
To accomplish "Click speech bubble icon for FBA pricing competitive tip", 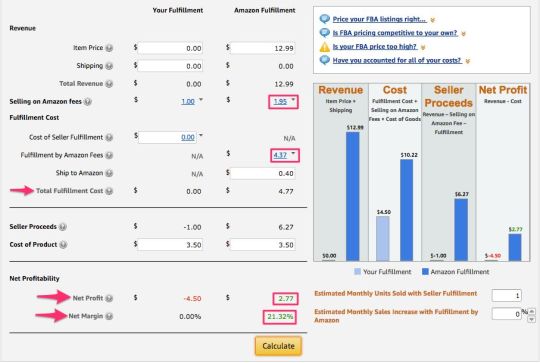I will [324, 33].
